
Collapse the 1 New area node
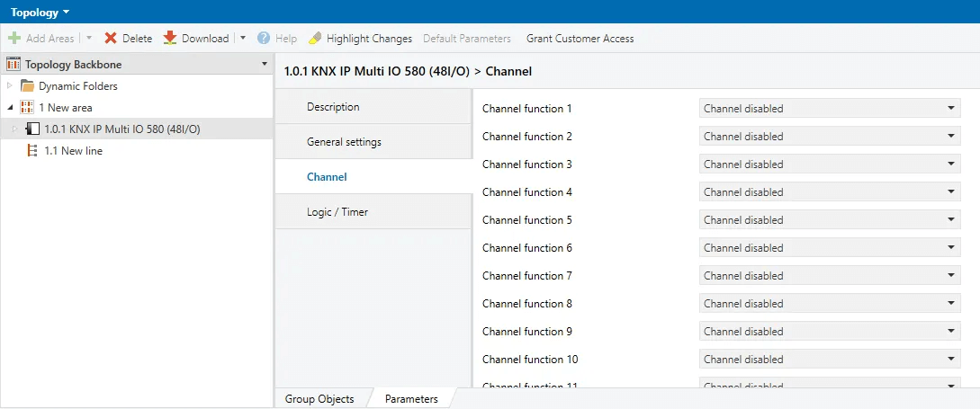point(10,108)
